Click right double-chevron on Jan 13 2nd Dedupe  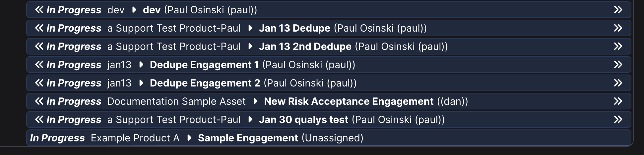[x=618, y=47]
